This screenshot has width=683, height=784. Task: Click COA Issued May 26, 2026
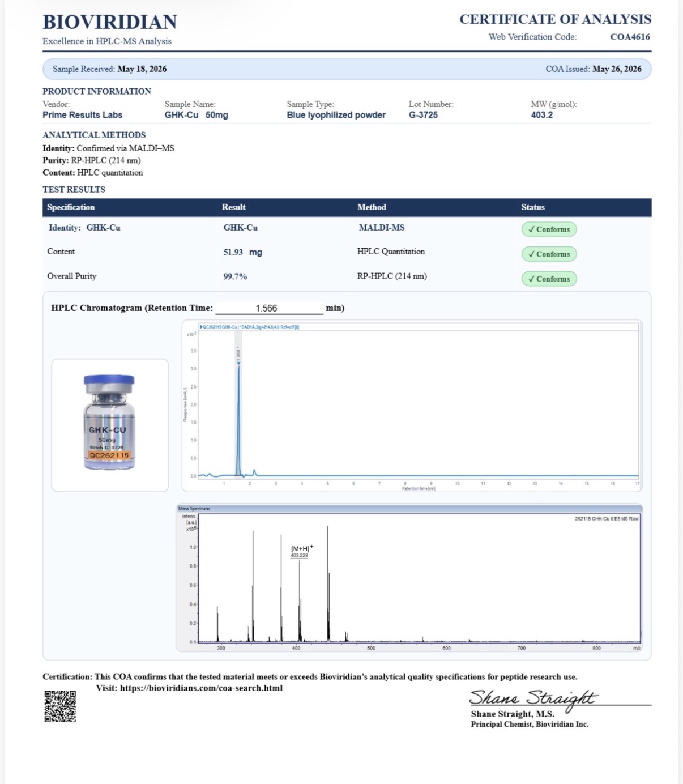click(x=594, y=69)
